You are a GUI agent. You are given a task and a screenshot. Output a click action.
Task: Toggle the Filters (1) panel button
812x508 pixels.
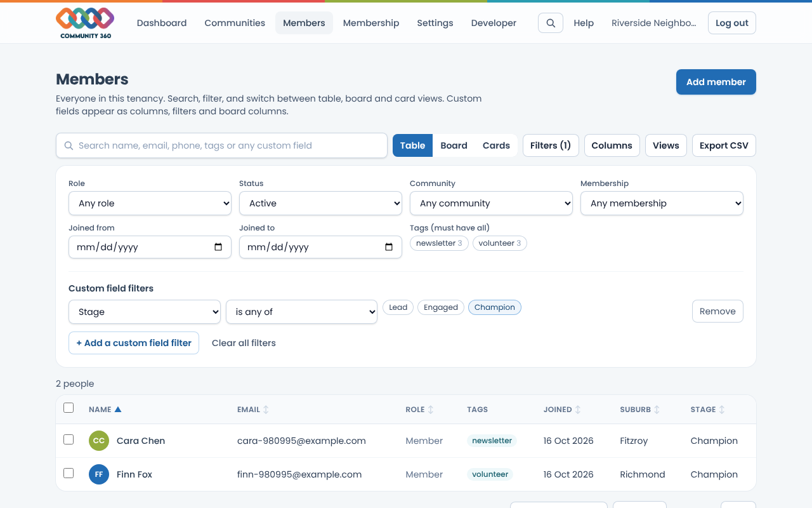click(x=550, y=145)
